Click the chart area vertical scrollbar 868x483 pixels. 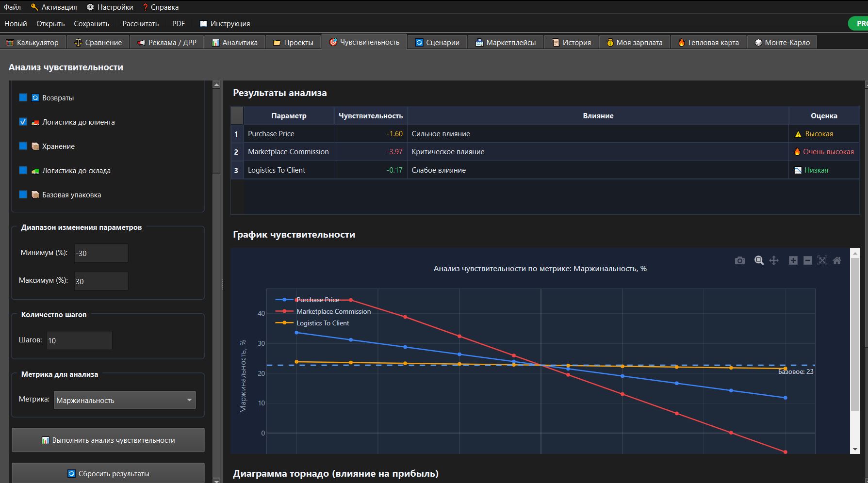pos(855,351)
